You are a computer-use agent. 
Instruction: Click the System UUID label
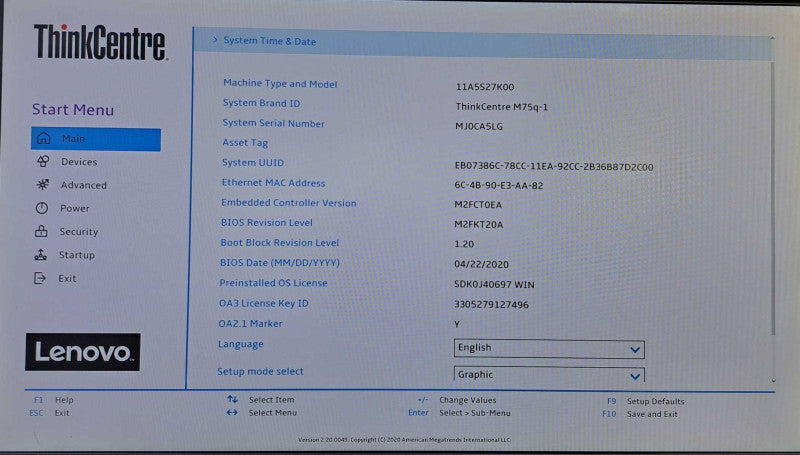(x=253, y=163)
